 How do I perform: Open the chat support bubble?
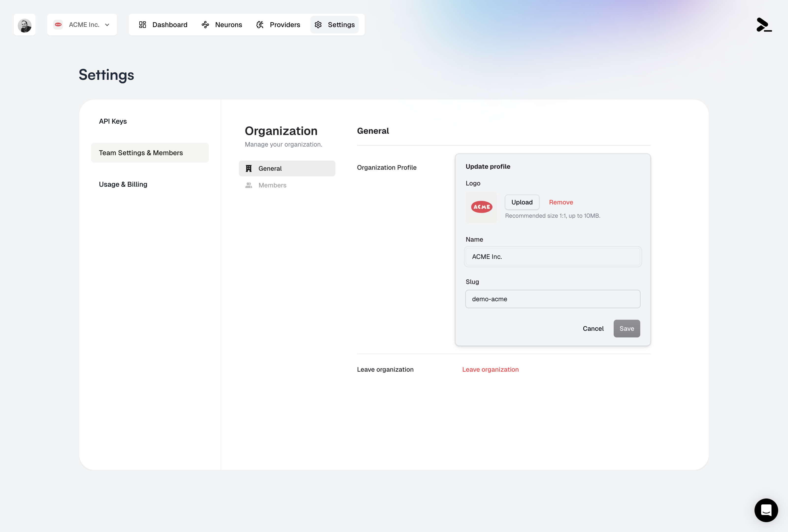point(766,510)
